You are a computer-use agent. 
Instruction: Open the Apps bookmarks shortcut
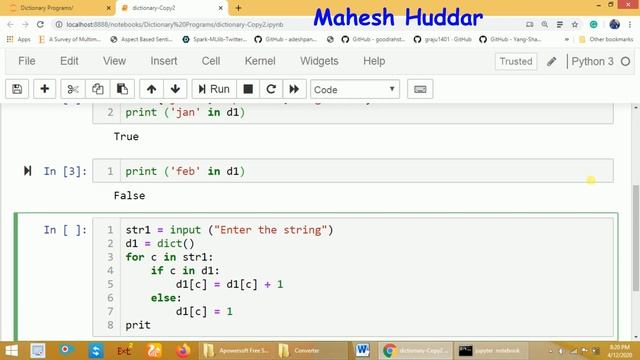click(18, 39)
